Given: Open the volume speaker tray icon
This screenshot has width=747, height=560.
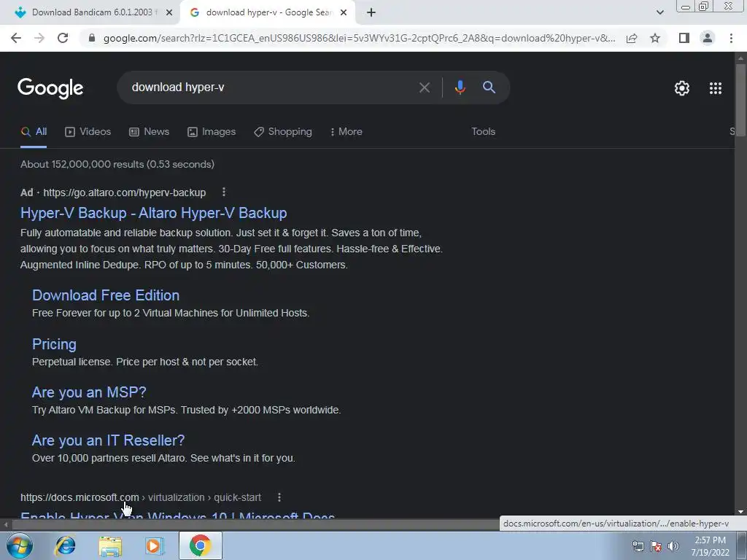Looking at the screenshot, I should tap(673, 546).
